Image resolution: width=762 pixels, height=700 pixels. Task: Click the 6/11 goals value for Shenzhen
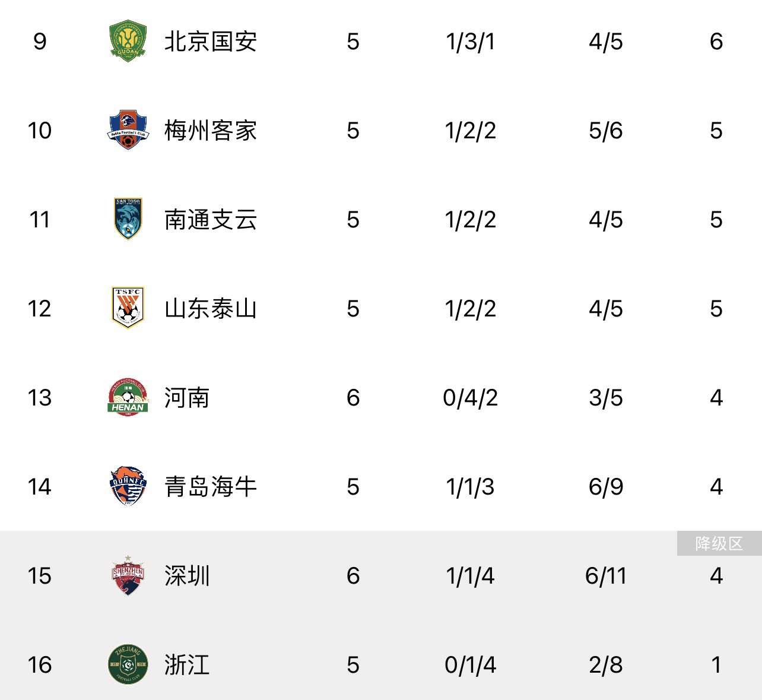pos(606,576)
